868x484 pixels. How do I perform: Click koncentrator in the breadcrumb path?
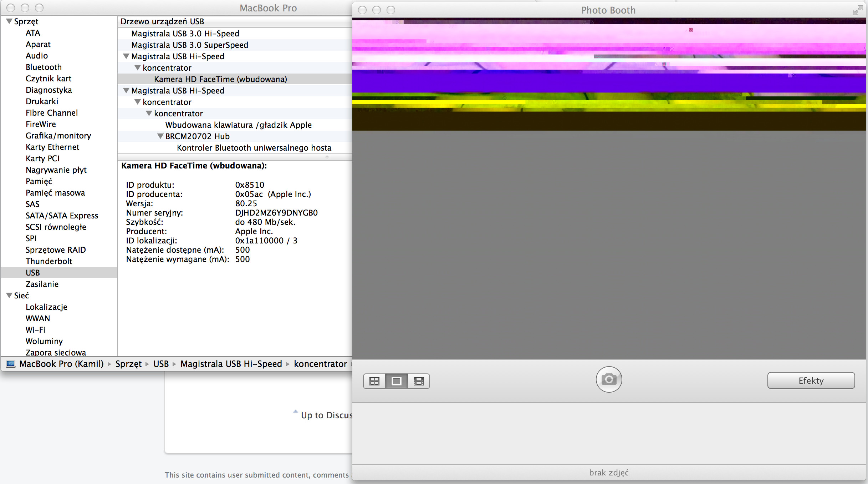click(320, 364)
